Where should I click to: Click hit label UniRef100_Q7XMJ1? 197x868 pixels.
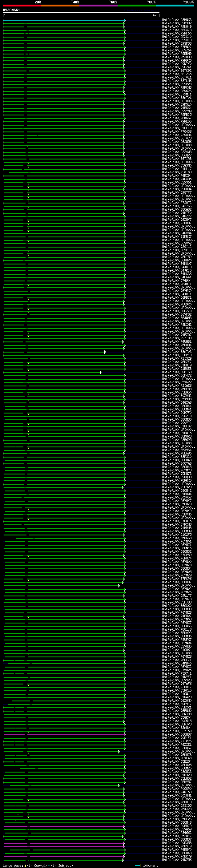(177, 94)
